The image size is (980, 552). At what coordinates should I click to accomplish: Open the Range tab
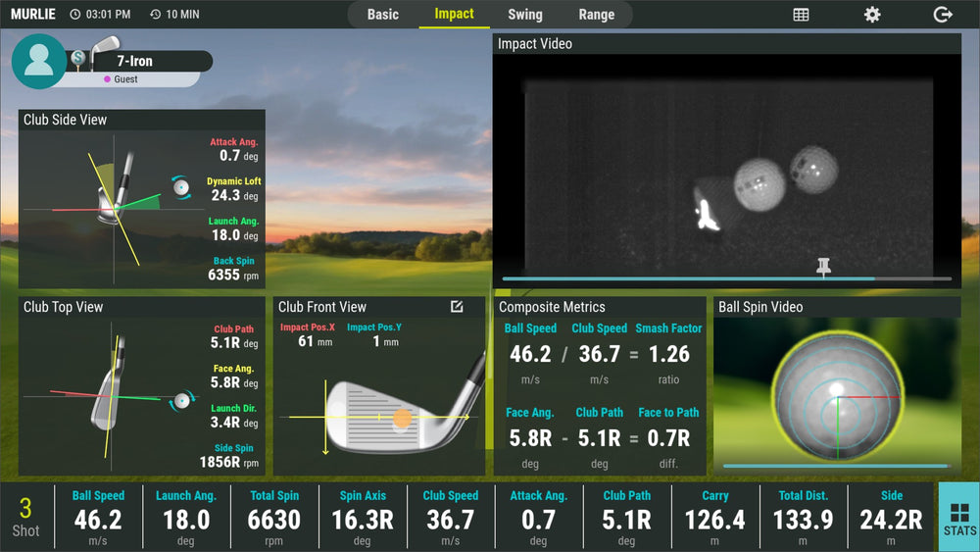click(x=596, y=15)
